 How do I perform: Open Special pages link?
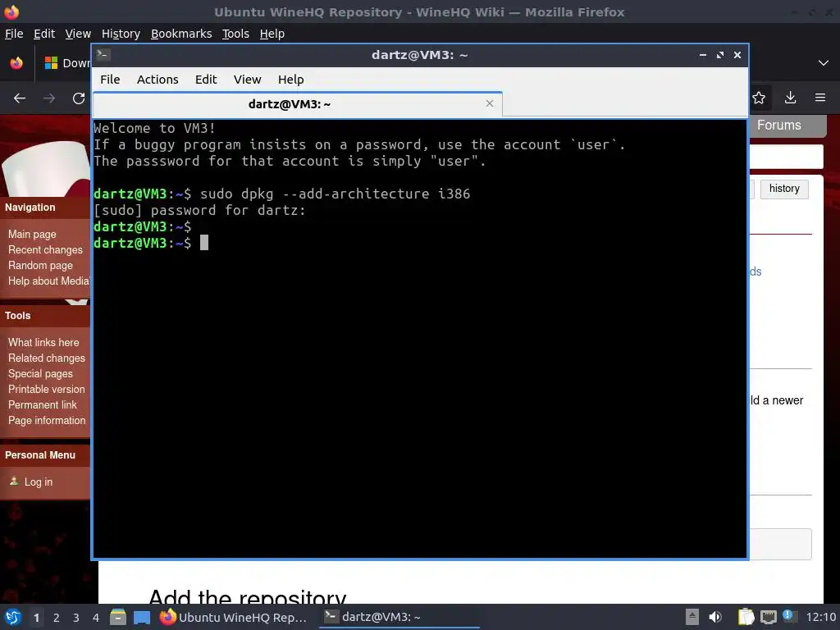tap(40, 373)
